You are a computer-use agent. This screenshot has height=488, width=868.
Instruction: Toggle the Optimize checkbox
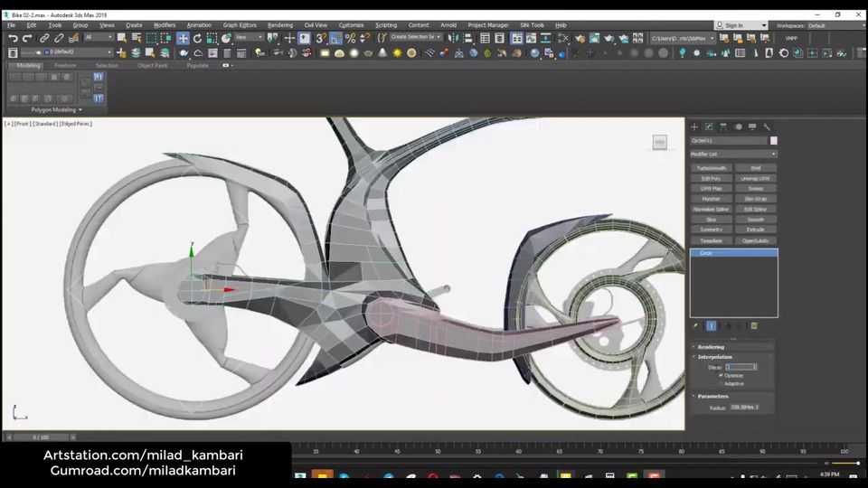721,375
